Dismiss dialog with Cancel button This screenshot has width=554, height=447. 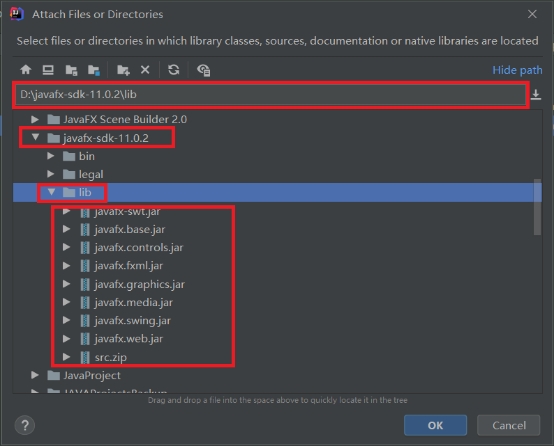[x=509, y=425]
